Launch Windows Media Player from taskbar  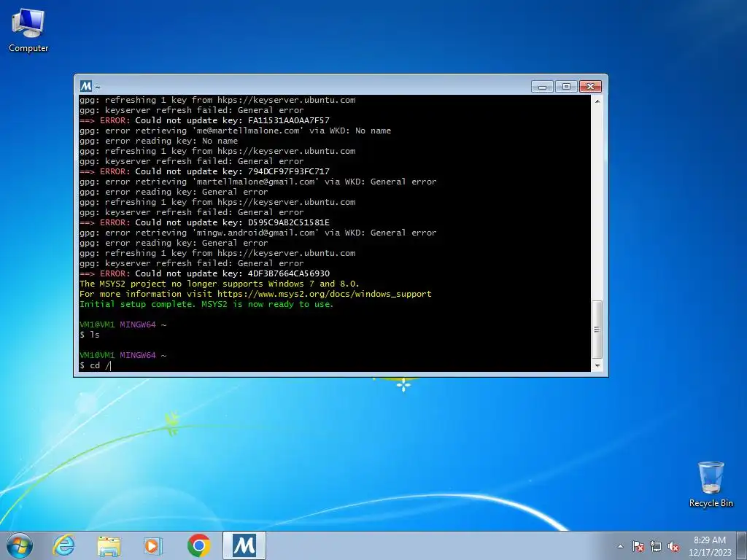[153, 545]
